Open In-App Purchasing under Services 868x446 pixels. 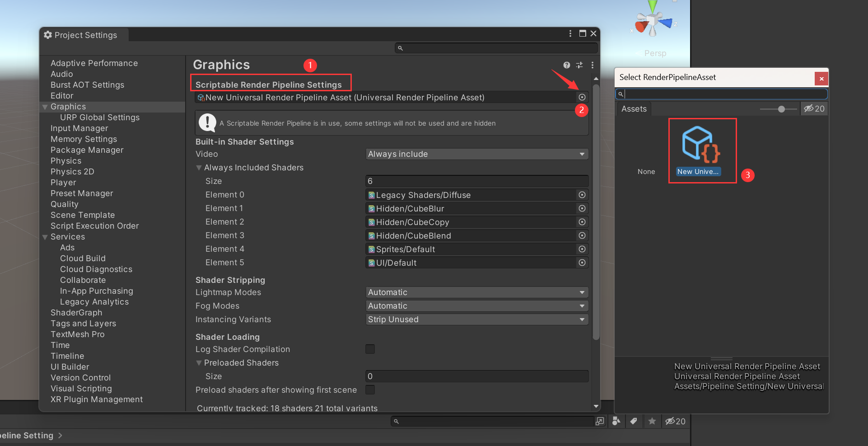97,291
